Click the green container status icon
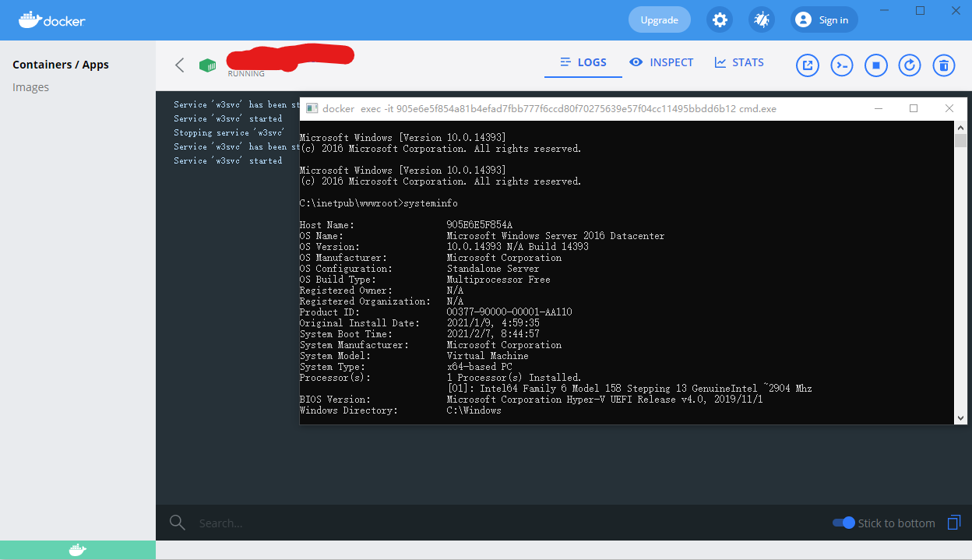 (x=207, y=65)
